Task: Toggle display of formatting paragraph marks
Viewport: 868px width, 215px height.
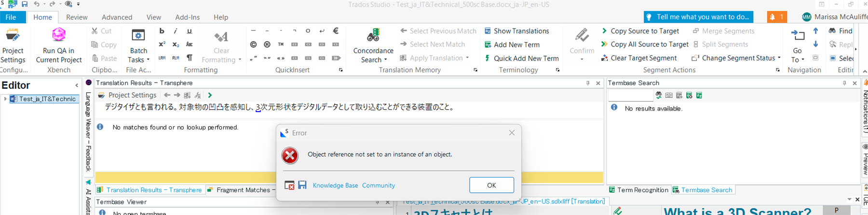Action: click(x=190, y=58)
